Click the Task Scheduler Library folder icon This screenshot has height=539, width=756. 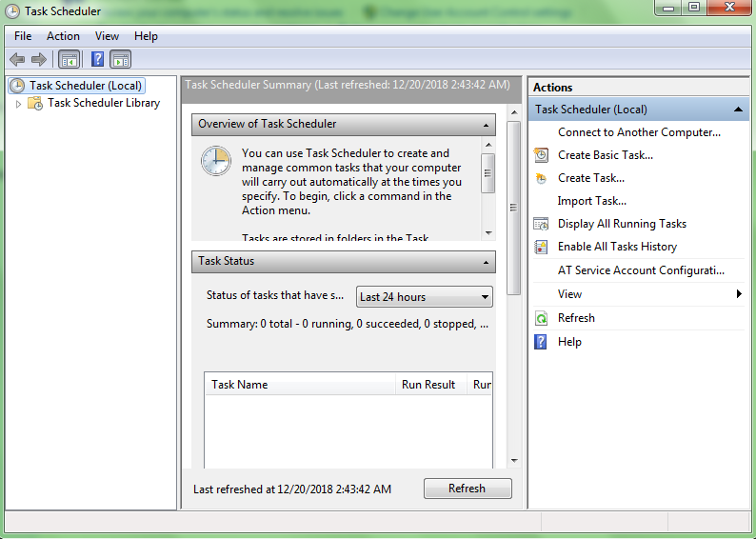(x=35, y=103)
